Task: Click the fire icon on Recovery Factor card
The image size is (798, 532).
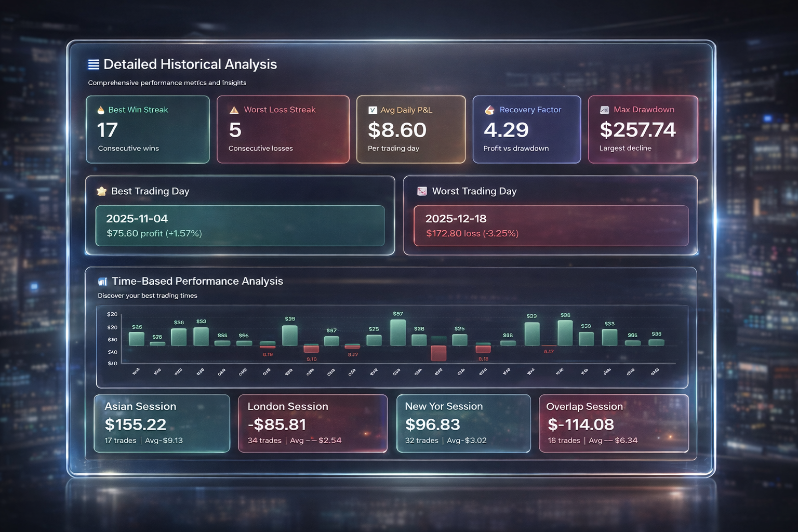Action: coord(489,110)
